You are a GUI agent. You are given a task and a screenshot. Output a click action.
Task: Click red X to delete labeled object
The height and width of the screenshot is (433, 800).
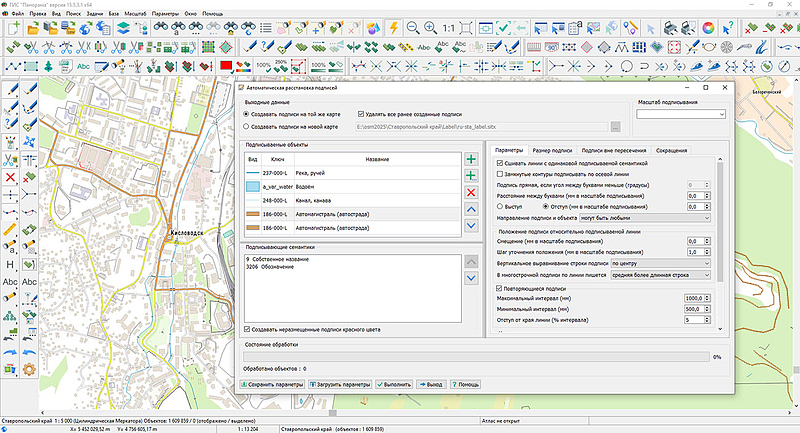pyautogui.click(x=472, y=192)
